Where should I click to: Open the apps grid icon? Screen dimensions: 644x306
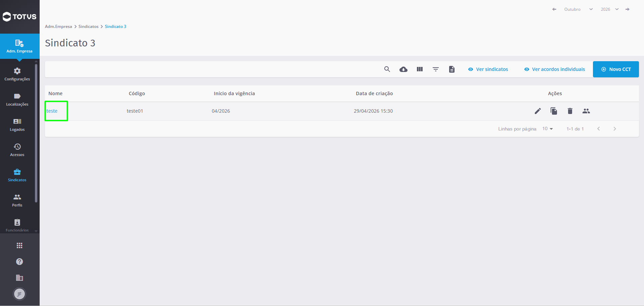pos(19,245)
